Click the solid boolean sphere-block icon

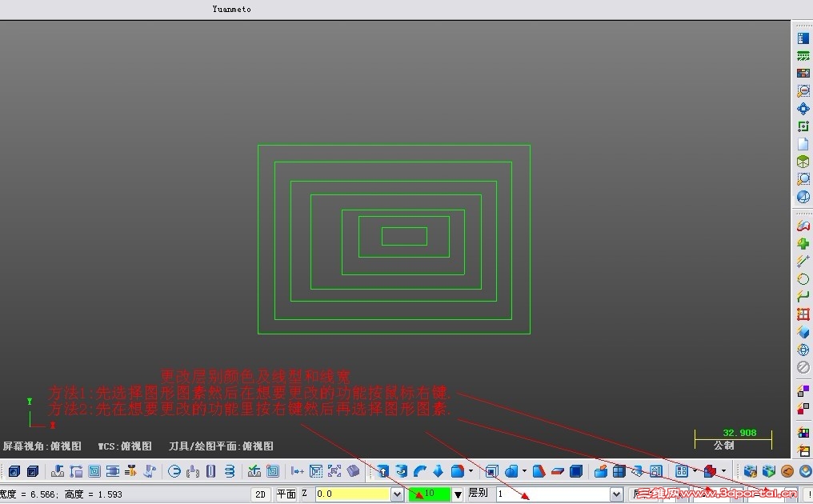tap(512, 471)
